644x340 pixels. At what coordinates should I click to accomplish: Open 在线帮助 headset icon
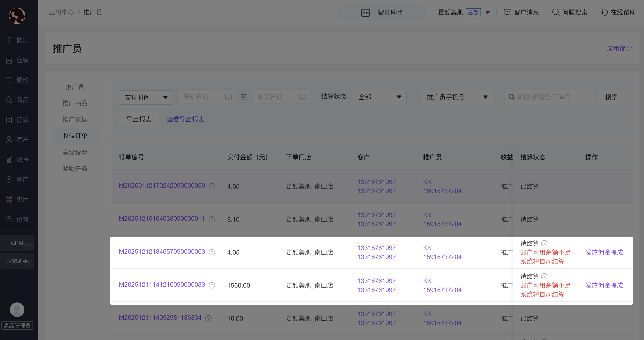(604, 12)
